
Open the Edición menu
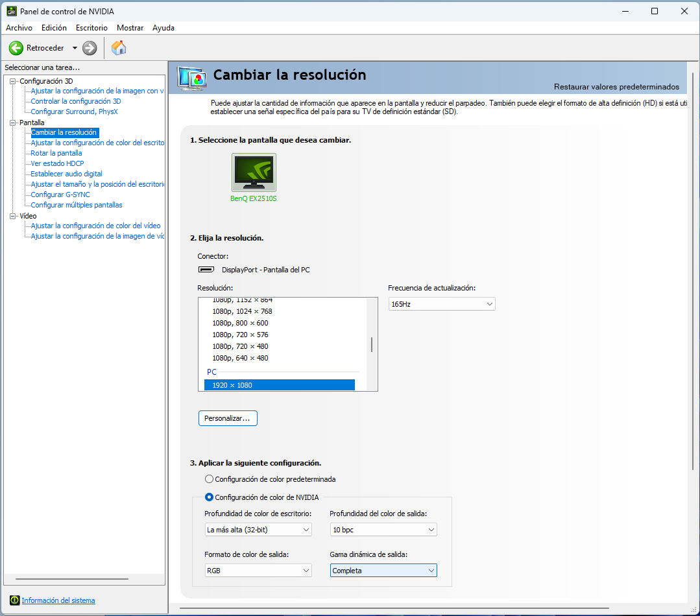(54, 28)
